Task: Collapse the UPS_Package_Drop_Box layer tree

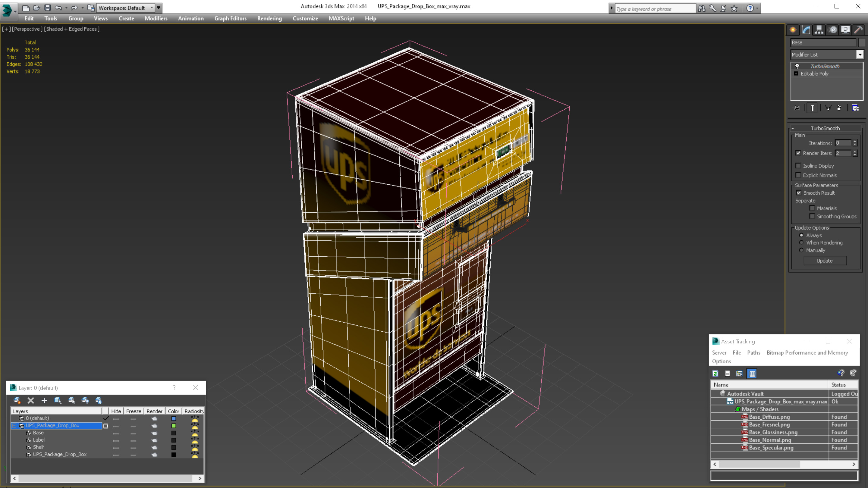Action: (14, 426)
